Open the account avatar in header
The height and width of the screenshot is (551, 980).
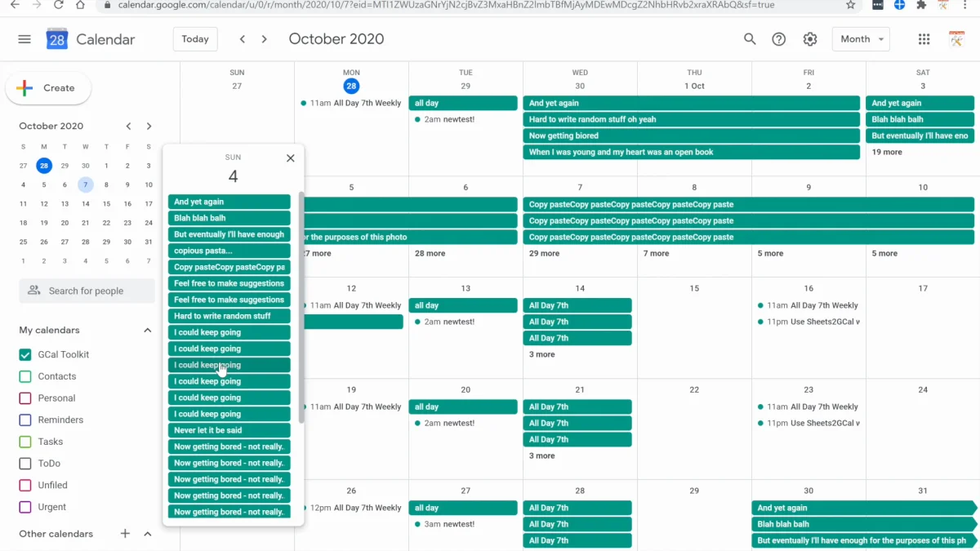click(956, 39)
